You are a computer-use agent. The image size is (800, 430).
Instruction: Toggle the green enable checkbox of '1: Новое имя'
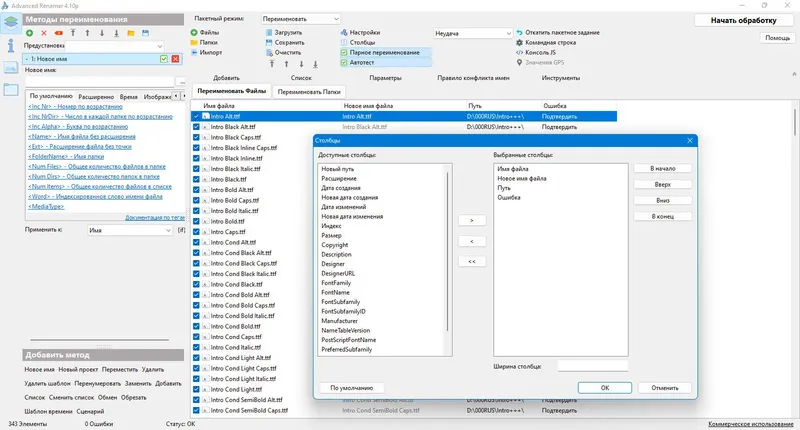(x=164, y=59)
